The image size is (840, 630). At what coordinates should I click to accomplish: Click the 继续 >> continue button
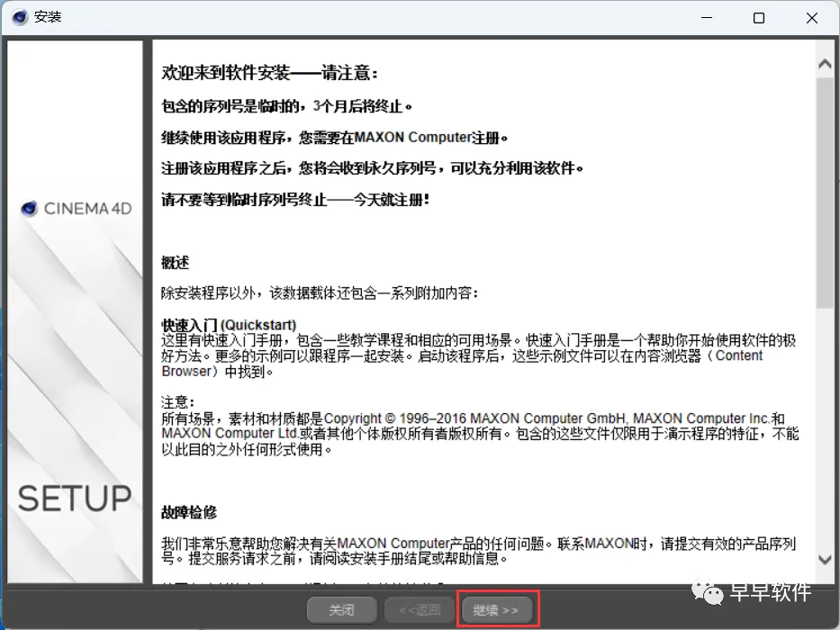(498, 609)
